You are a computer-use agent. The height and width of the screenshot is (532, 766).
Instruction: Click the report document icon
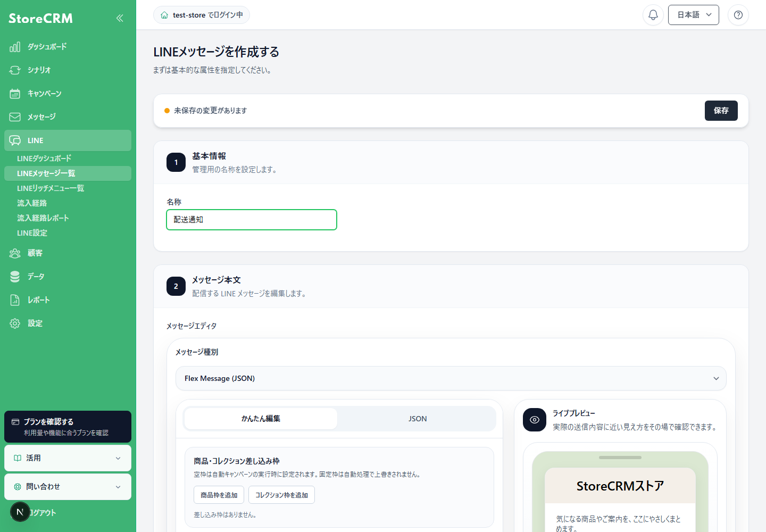pyautogui.click(x=15, y=300)
